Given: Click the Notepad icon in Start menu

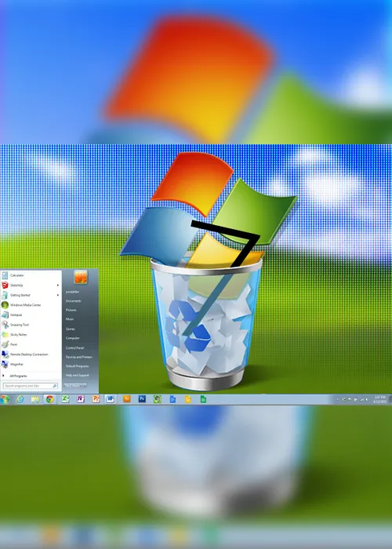Looking at the screenshot, I should tap(5, 314).
